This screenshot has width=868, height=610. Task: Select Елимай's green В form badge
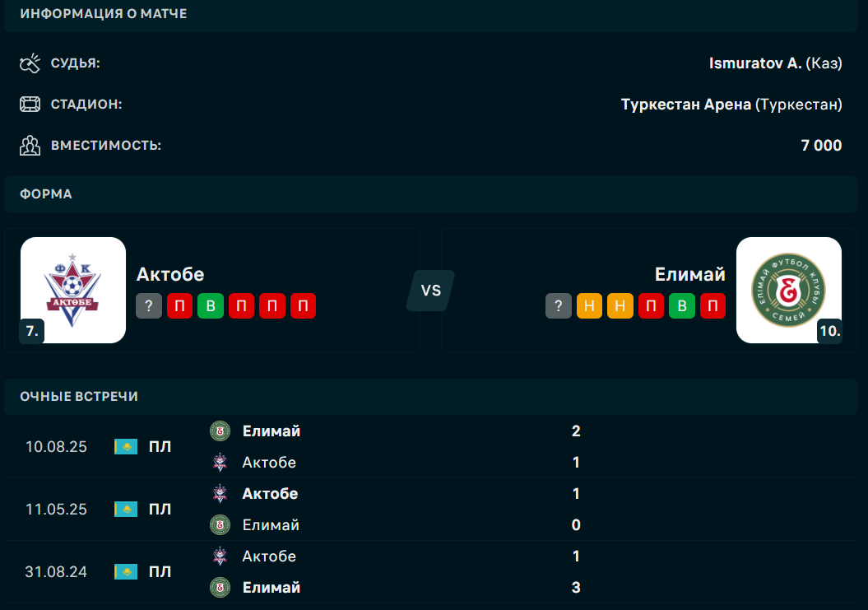click(681, 306)
